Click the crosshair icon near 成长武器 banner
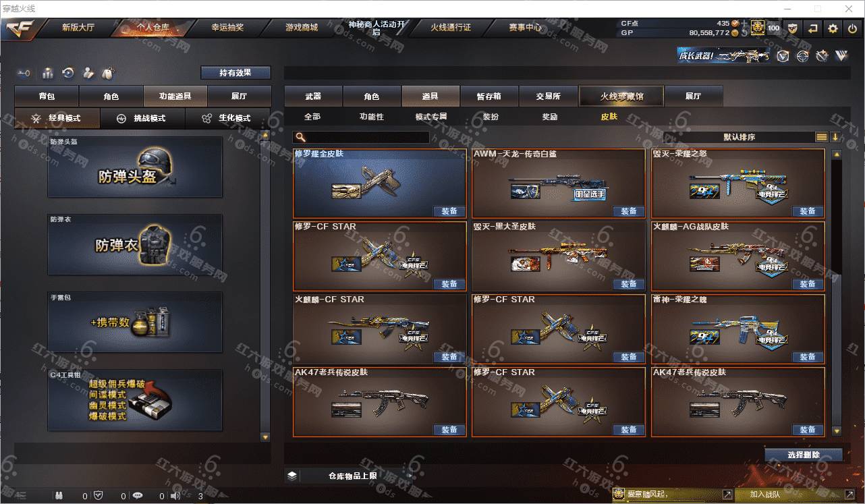865x504 pixels. [802, 56]
